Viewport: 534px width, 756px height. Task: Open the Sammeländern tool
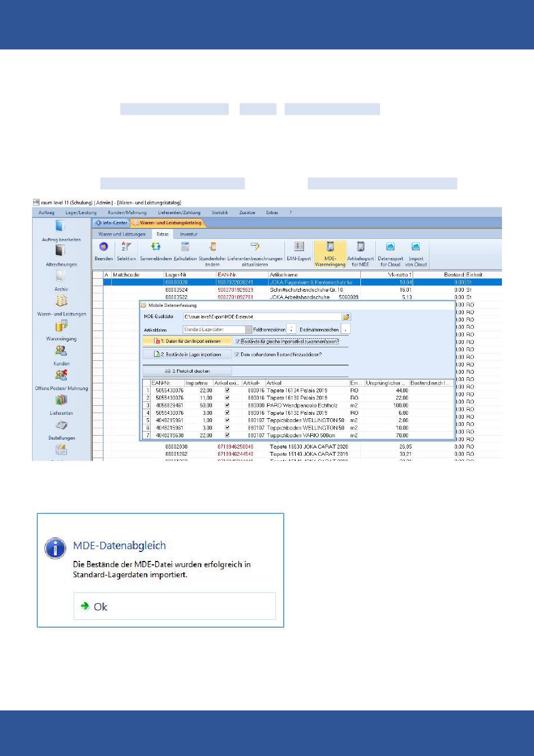(156, 251)
